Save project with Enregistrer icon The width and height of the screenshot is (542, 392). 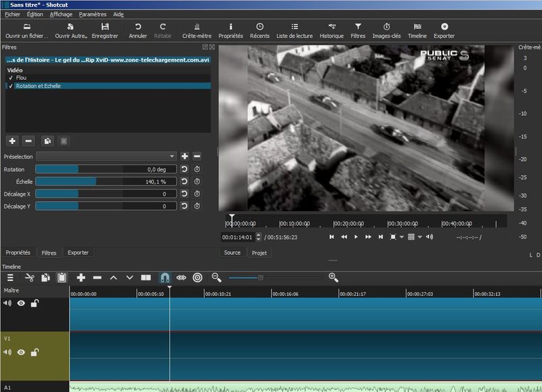(x=105, y=30)
